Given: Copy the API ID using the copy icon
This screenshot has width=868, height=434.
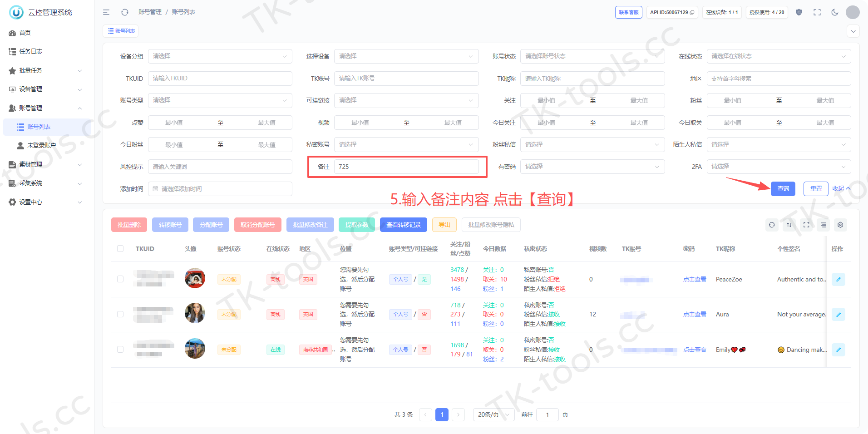Looking at the screenshot, I should point(692,12).
